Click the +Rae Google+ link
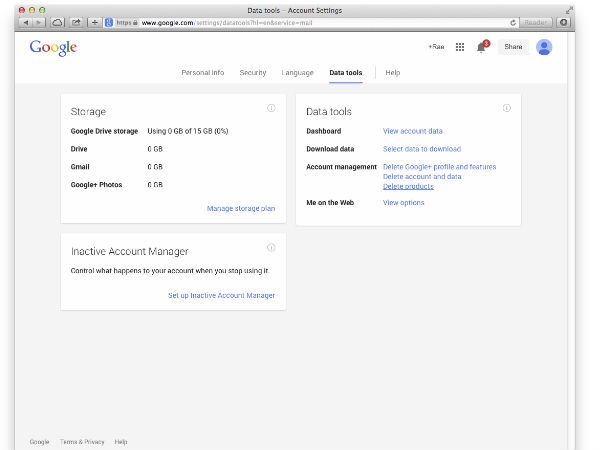Screen dimensions: 600x450 [436, 47]
